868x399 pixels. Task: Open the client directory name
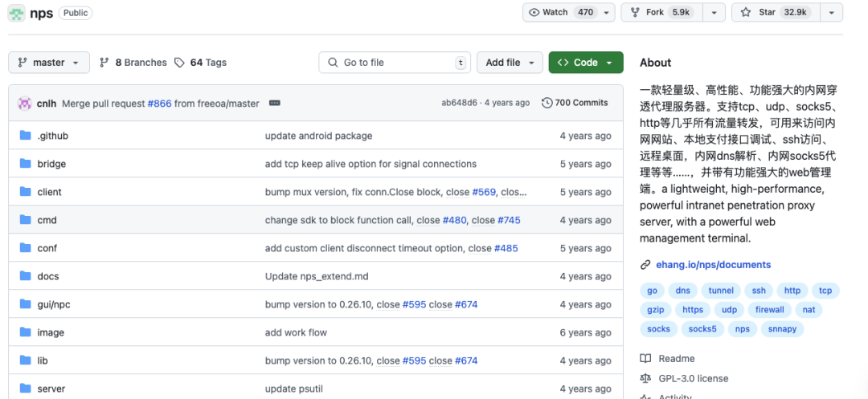[x=49, y=193]
